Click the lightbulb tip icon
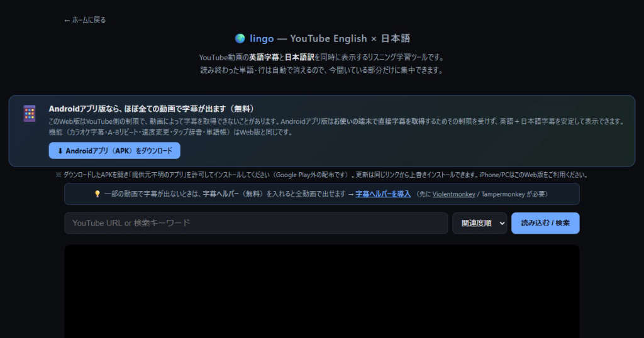This screenshot has height=338, width=644. 97,194
